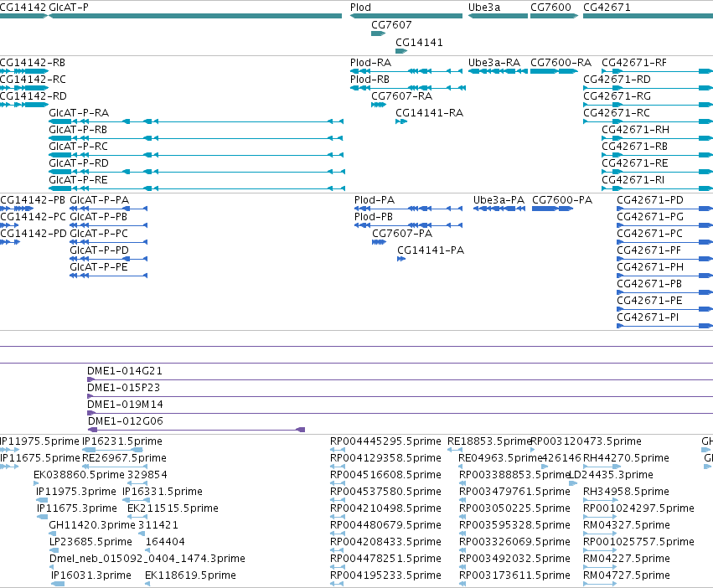Select transcript CG14142-RC

(33, 79)
